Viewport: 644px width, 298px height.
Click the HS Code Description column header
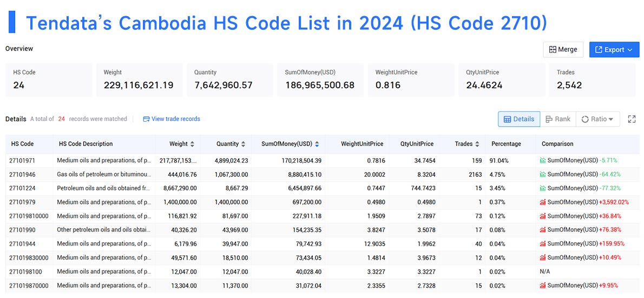click(86, 144)
